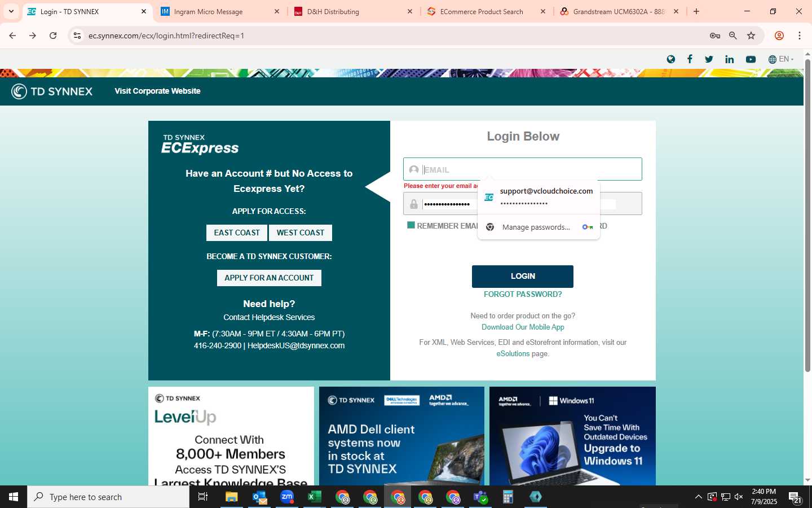Click the TD SYNNEX logo
The image size is (812, 508).
52,91
